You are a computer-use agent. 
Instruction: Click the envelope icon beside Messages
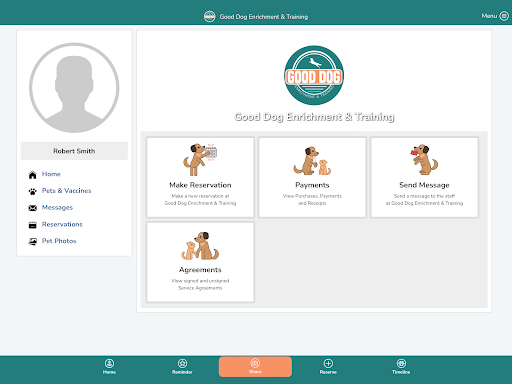coord(32,208)
